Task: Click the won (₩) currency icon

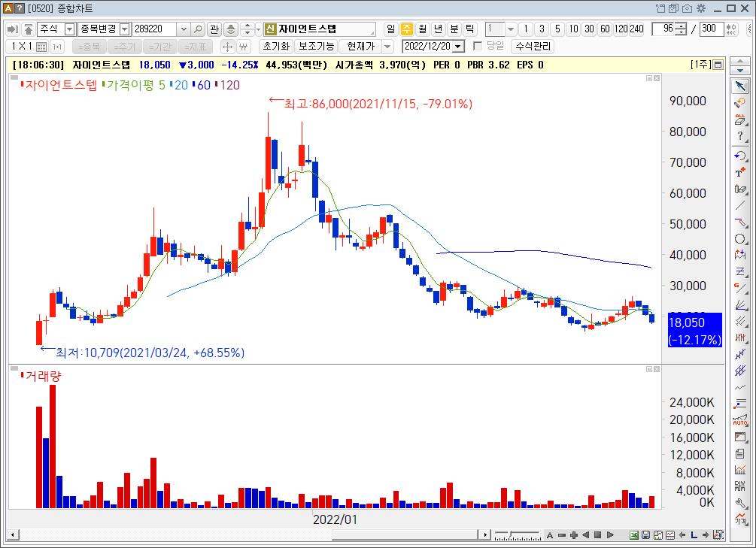Action: pyautogui.click(x=244, y=47)
